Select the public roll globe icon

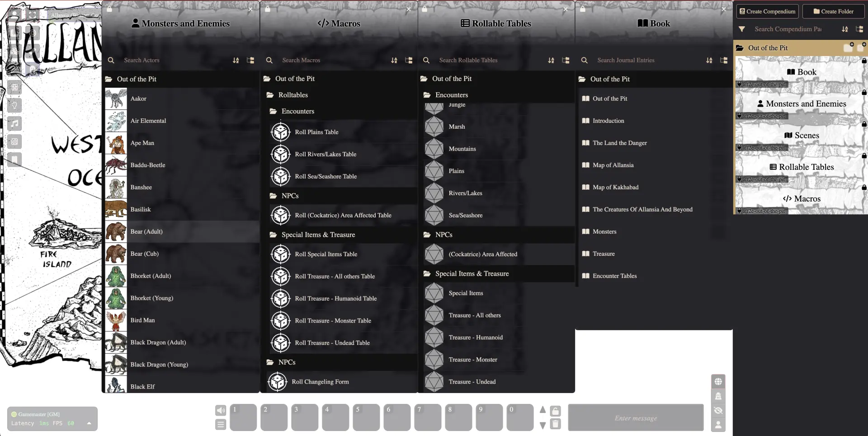pos(718,382)
